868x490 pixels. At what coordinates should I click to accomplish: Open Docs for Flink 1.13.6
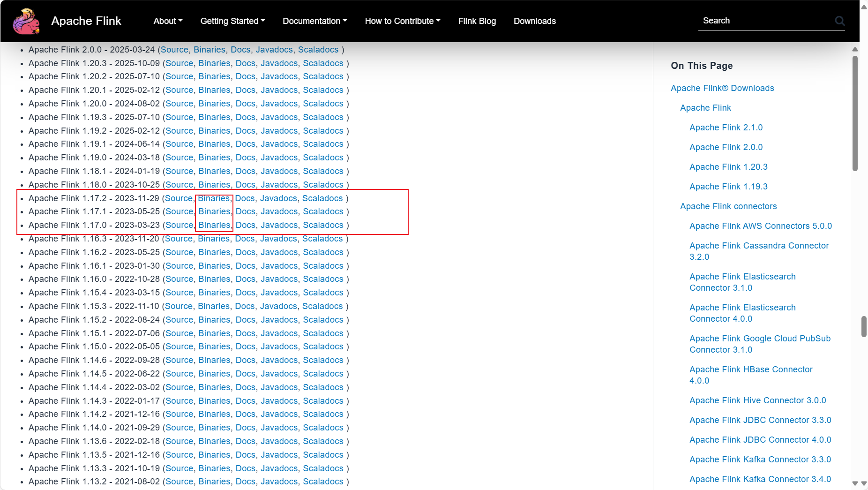click(246, 441)
